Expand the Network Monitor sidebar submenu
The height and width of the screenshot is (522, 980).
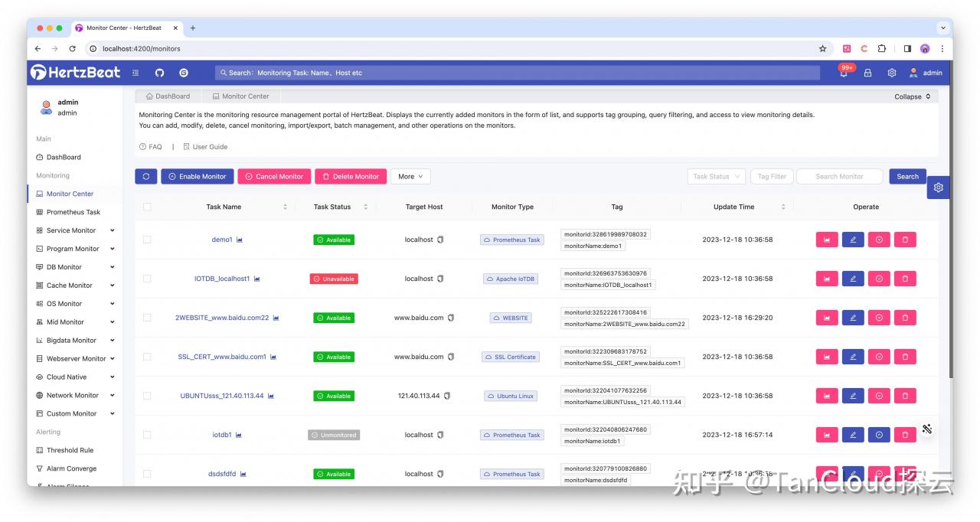77,396
